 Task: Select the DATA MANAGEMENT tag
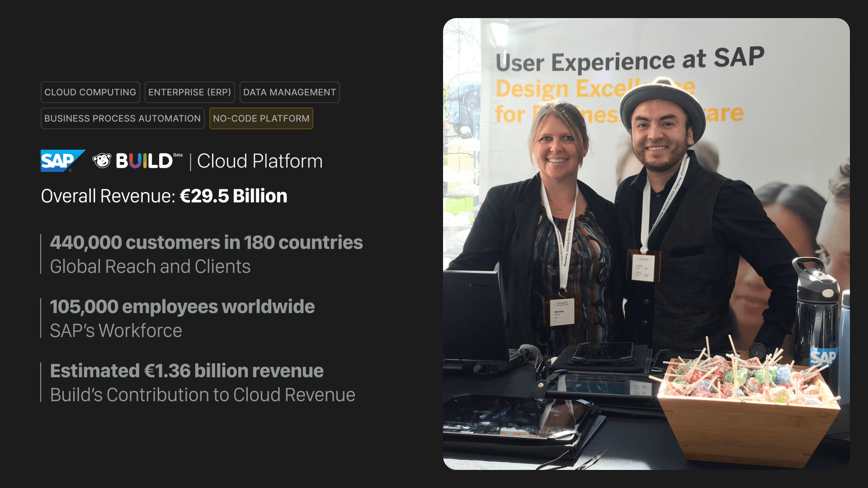(x=289, y=92)
